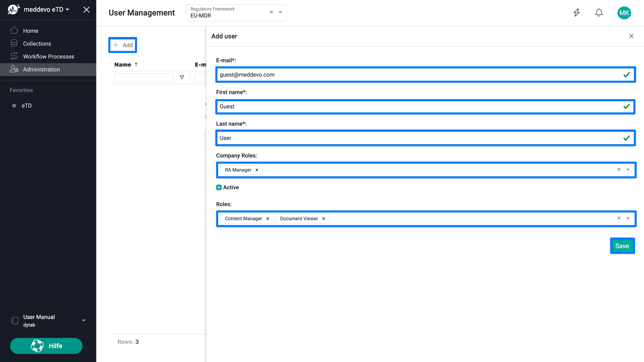
Task: Click the Add button to create user
Action: (x=123, y=45)
